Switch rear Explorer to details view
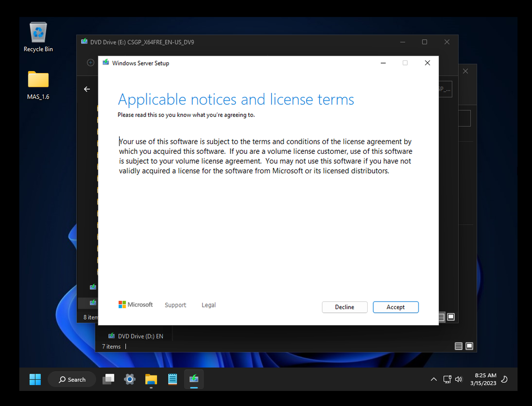This screenshot has width=532, height=406. 458,346
